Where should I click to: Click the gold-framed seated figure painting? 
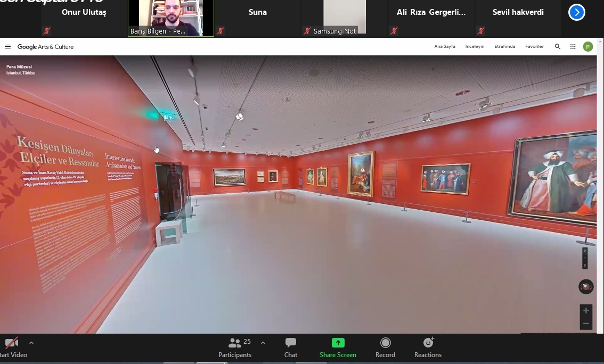pyautogui.click(x=361, y=173)
